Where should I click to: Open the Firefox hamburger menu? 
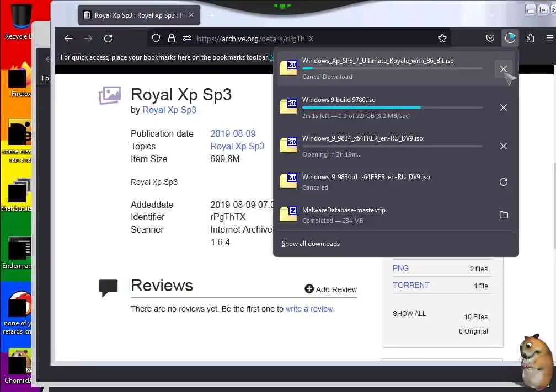pyautogui.click(x=550, y=38)
